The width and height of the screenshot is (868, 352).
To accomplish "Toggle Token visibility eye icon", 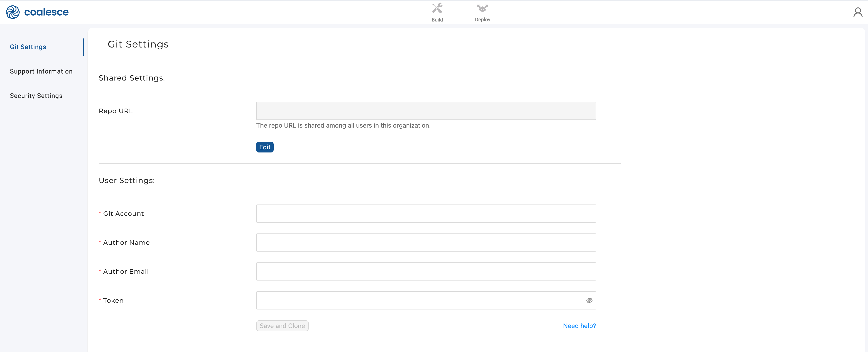I will pyautogui.click(x=589, y=300).
